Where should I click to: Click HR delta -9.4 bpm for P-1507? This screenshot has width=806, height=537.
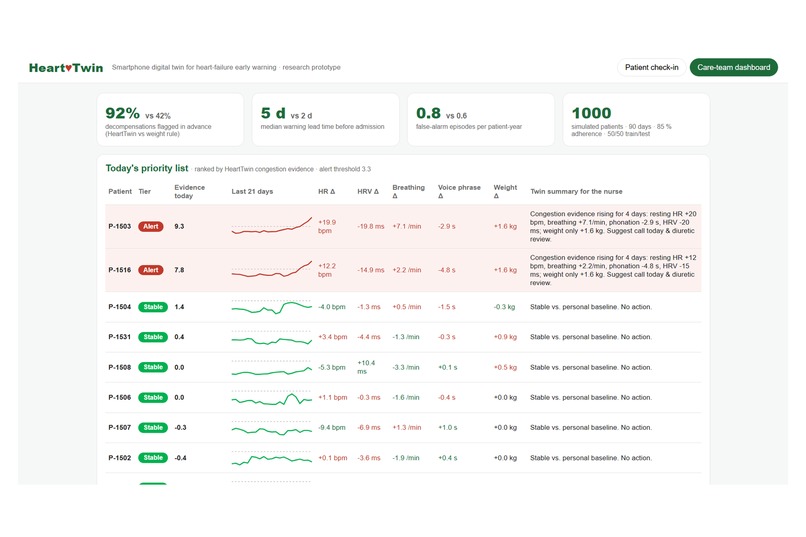(x=332, y=428)
